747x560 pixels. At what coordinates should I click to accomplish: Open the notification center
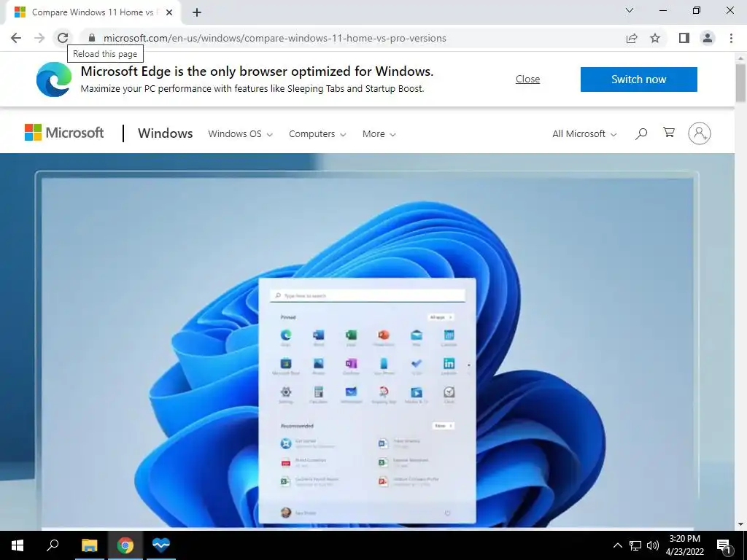coord(724,545)
